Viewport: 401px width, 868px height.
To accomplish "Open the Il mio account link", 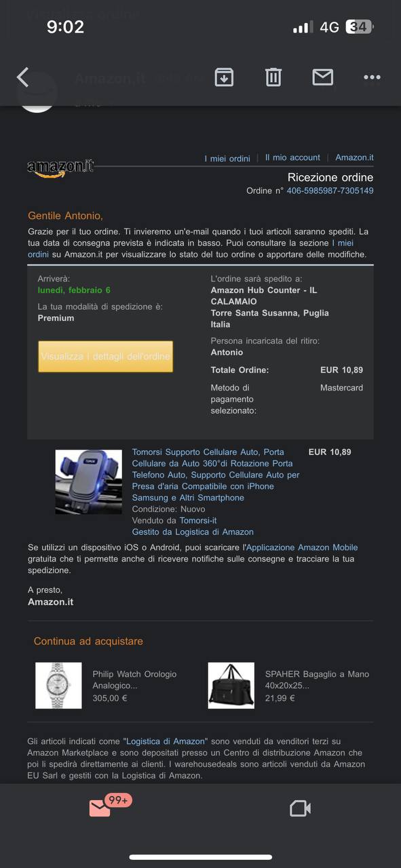I will click(x=292, y=157).
